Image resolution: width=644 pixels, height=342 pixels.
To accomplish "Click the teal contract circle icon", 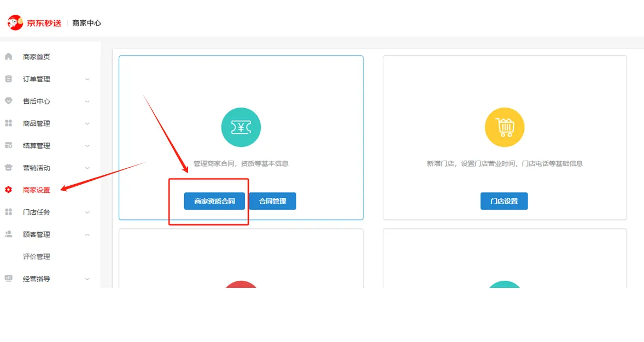I will click(241, 127).
